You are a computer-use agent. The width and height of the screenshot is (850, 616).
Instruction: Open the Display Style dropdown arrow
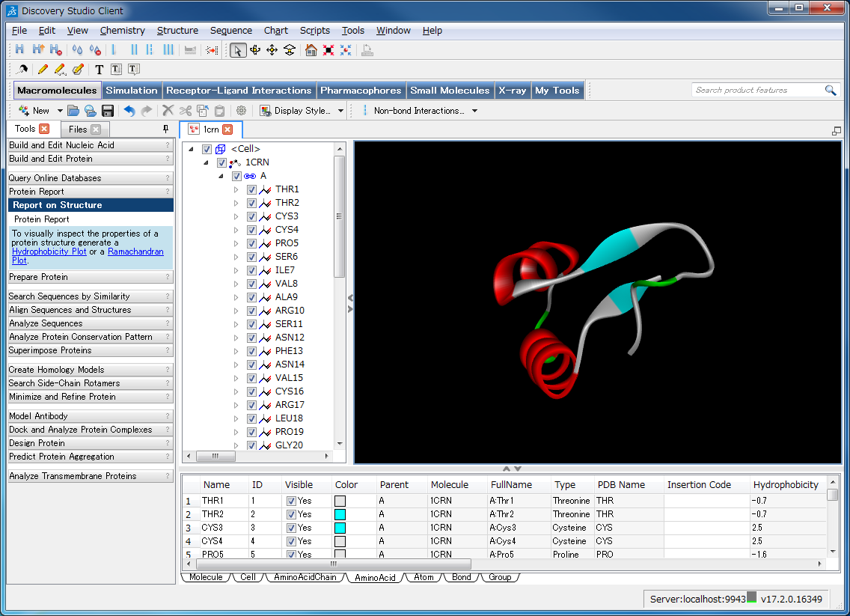[341, 111]
